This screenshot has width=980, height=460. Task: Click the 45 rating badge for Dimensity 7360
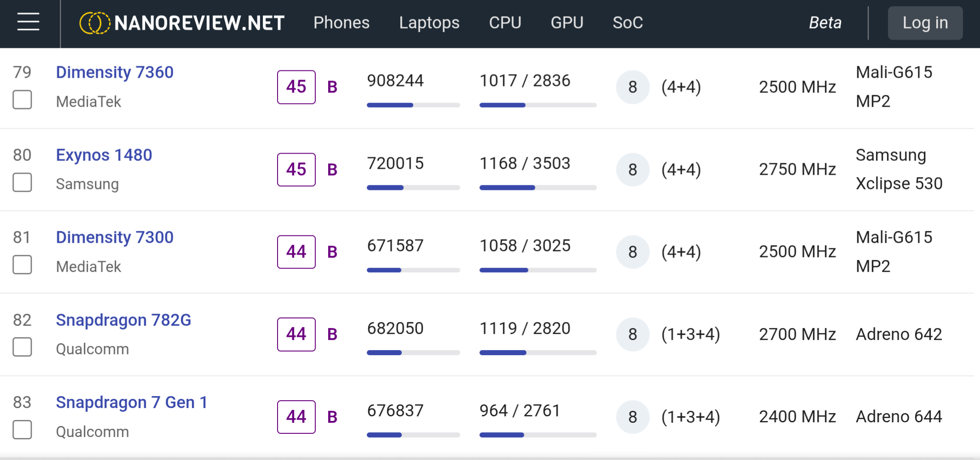[x=296, y=87]
